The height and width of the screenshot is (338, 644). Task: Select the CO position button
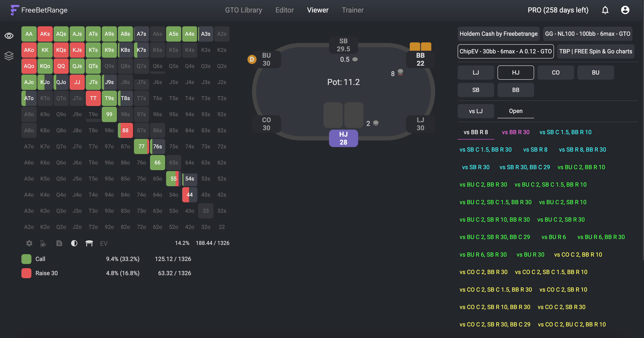(x=555, y=72)
